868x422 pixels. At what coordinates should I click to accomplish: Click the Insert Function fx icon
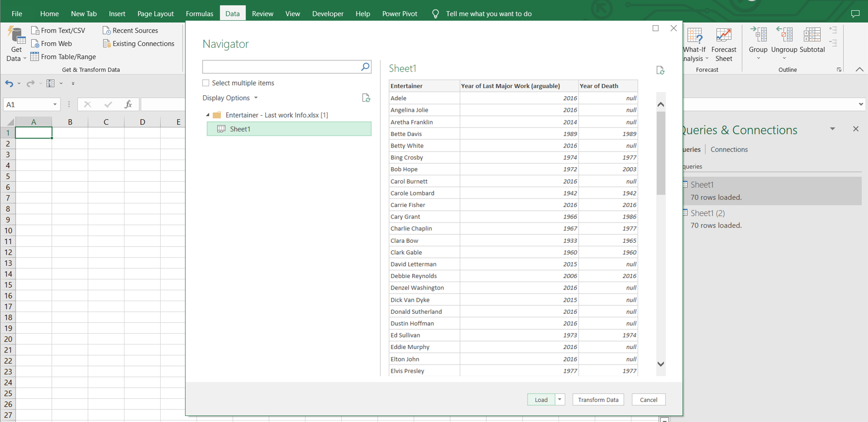pos(129,104)
